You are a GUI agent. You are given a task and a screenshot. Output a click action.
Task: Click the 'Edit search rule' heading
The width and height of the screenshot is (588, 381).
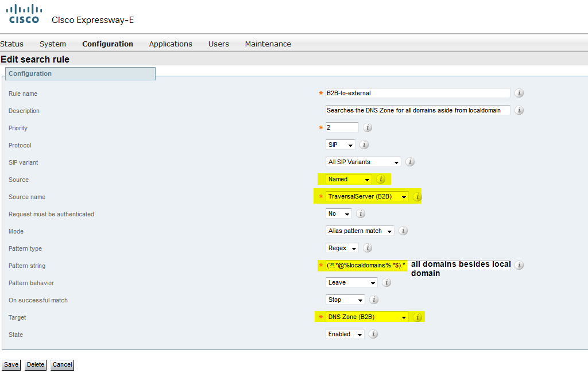(35, 59)
